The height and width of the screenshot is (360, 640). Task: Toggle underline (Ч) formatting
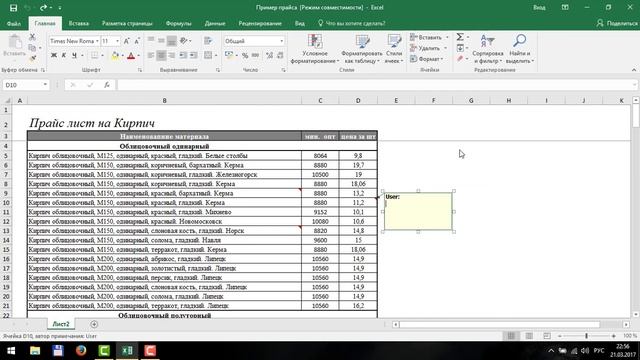(x=74, y=55)
